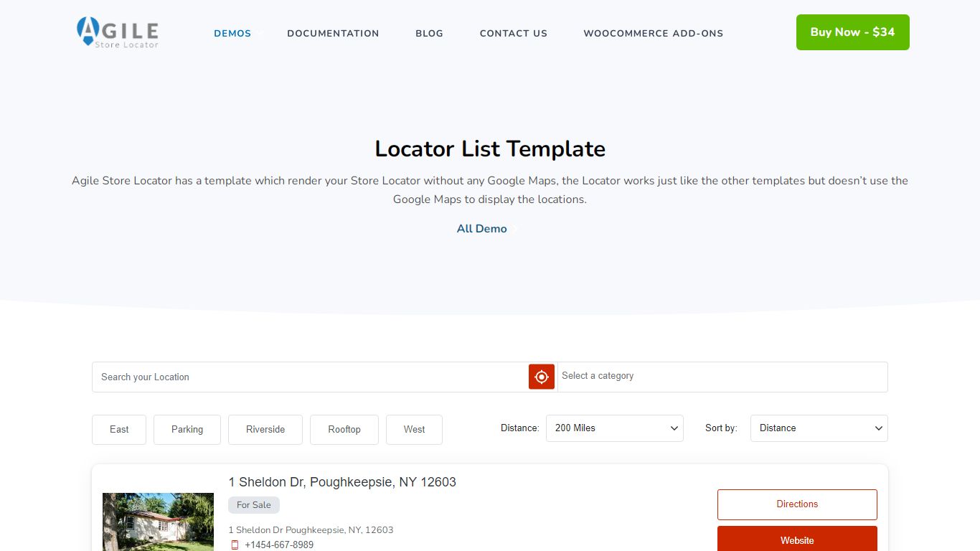Follow the All Demo link
This screenshot has height=551, width=980.
(x=482, y=229)
